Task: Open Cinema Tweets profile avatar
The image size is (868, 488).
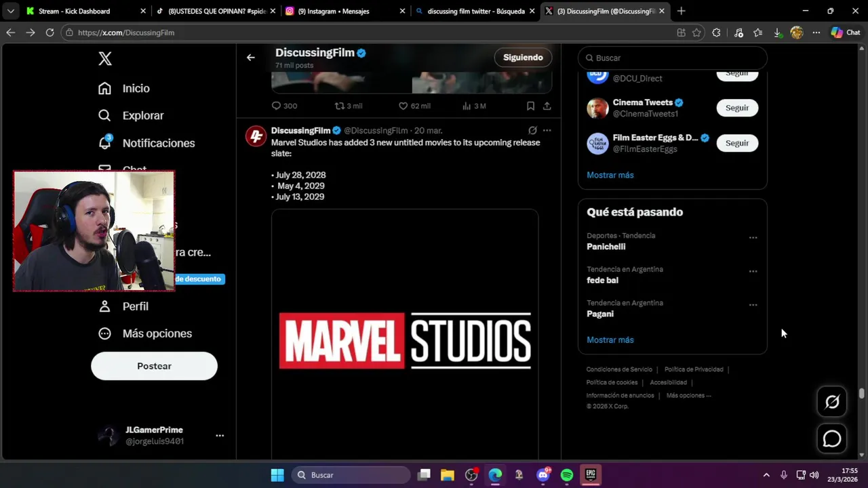Action: tap(597, 108)
